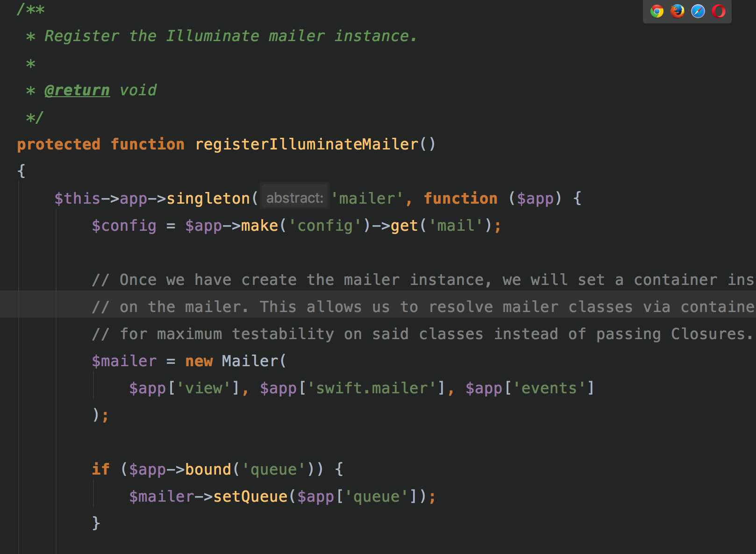
Task: Click the $config variable
Action: [x=124, y=226]
